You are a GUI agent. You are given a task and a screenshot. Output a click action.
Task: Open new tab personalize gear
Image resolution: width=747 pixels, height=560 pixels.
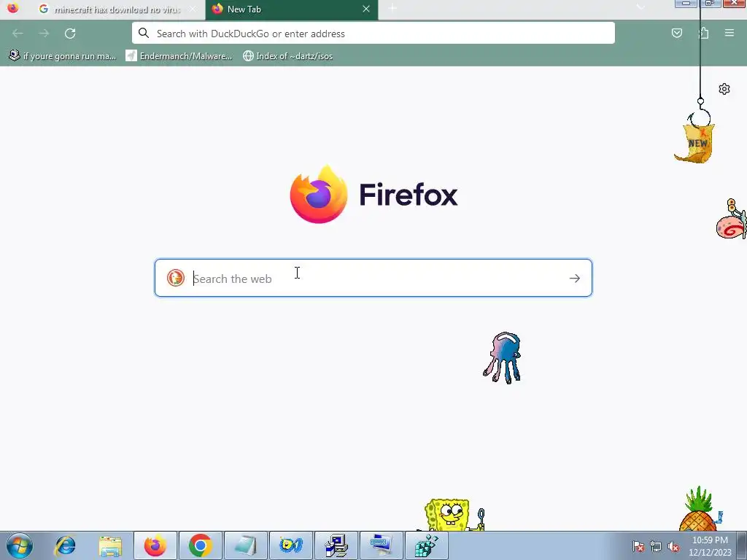click(x=724, y=89)
